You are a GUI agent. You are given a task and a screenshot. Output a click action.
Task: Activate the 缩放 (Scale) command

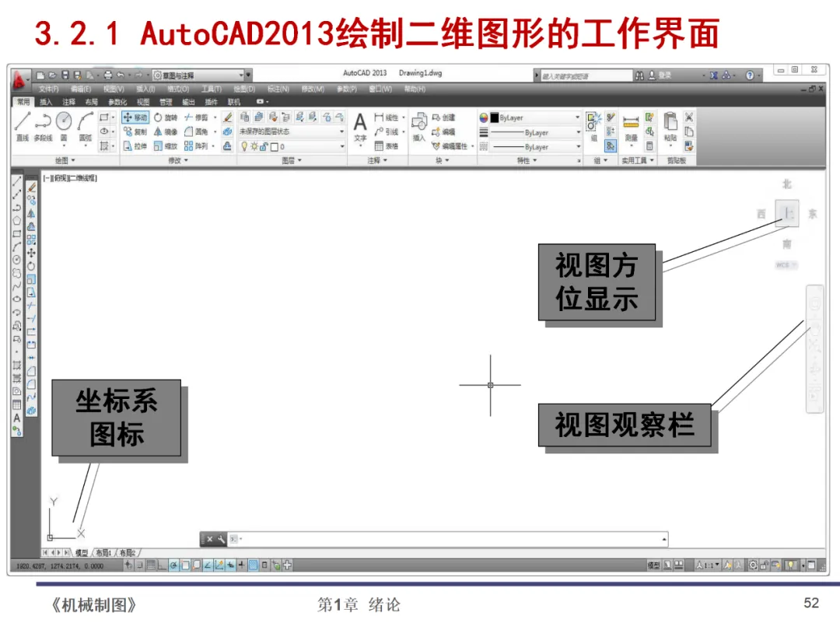[166, 145]
